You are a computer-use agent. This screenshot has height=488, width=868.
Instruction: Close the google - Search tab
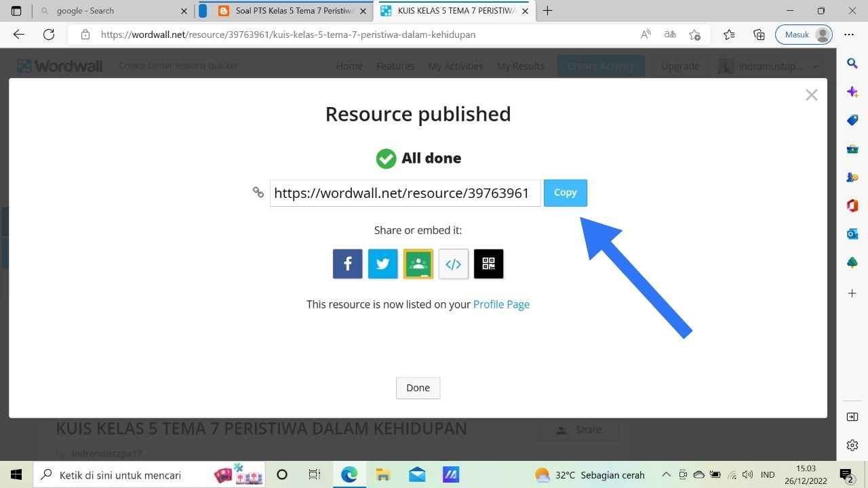tap(184, 11)
